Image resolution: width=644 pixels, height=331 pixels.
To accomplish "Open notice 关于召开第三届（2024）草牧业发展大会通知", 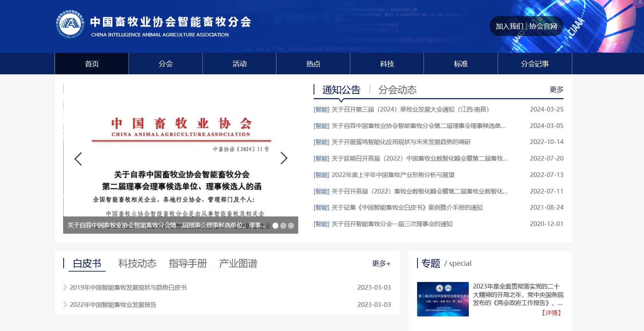I will click(410, 110).
